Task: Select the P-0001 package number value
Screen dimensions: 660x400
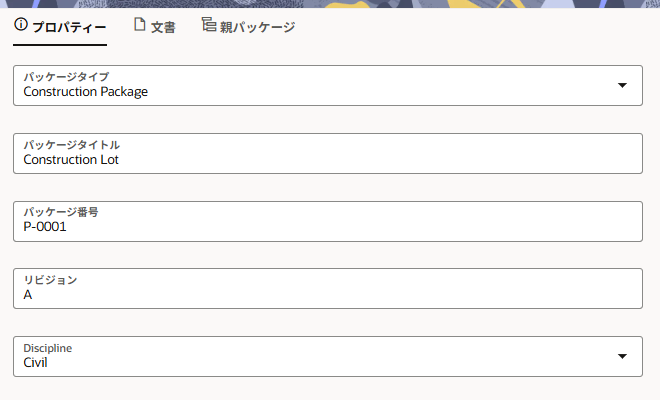Action: (x=45, y=227)
